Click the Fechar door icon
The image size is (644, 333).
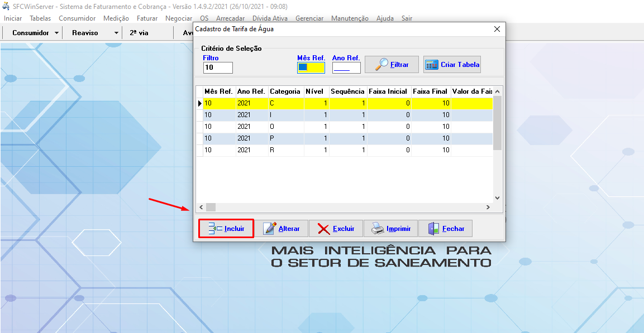pos(433,229)
